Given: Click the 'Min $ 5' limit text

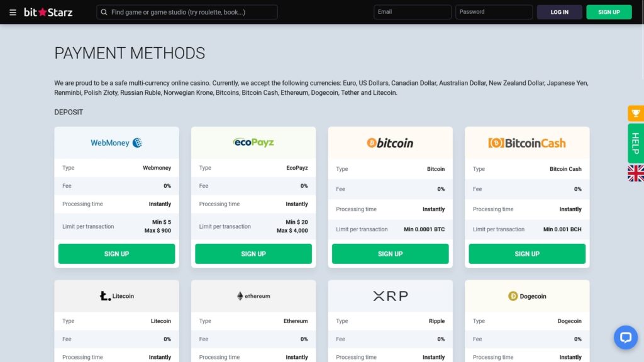Looking at the screenshot, I should click(162, 222).
